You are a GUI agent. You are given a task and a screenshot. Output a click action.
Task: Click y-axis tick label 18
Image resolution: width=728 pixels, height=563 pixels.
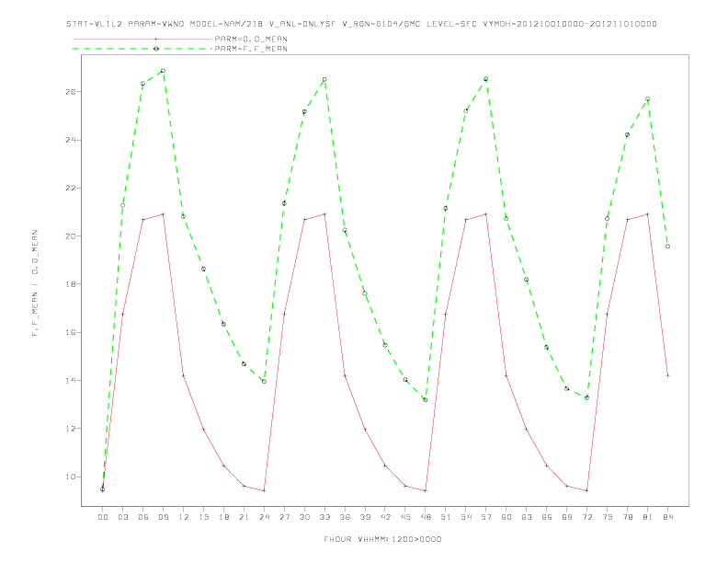coord(70,284)
